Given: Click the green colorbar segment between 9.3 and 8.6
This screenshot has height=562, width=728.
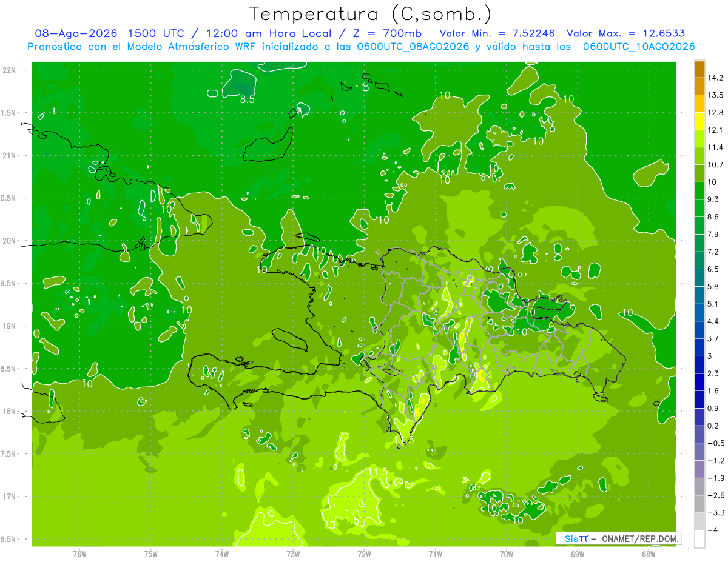Looking at the screenshot, I should [x=699, y=208].
